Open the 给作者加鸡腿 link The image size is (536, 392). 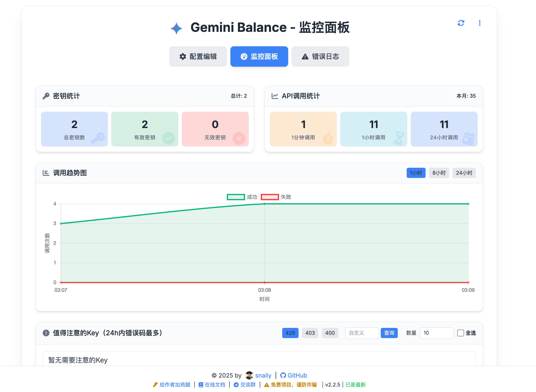172,385
